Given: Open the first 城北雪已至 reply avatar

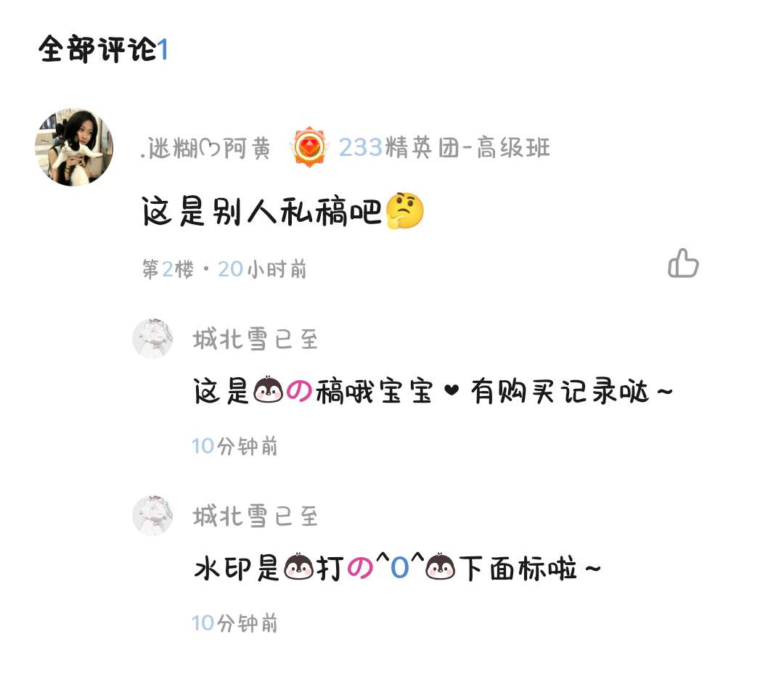Looking at the screenshot, I should click(152, 339).
